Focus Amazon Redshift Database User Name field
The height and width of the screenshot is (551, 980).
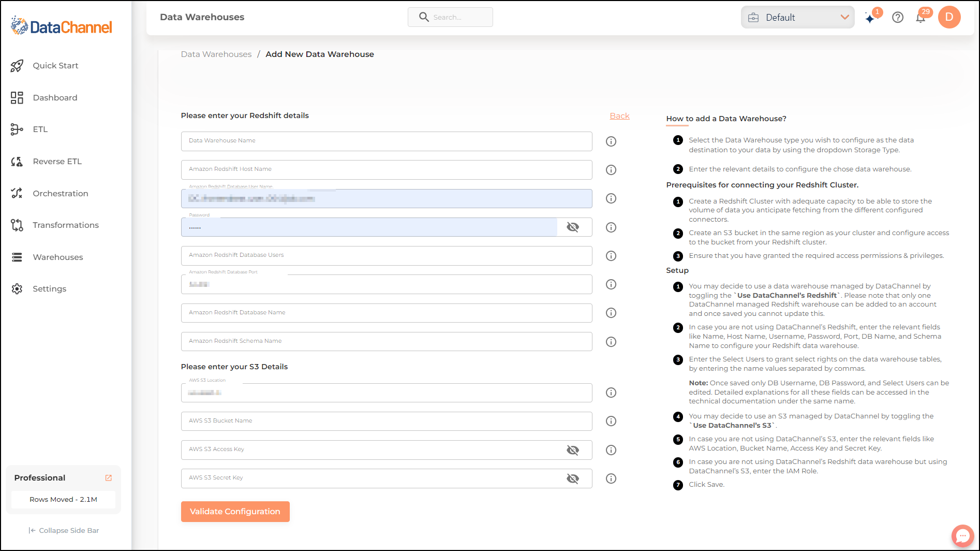tap(387, 198)
